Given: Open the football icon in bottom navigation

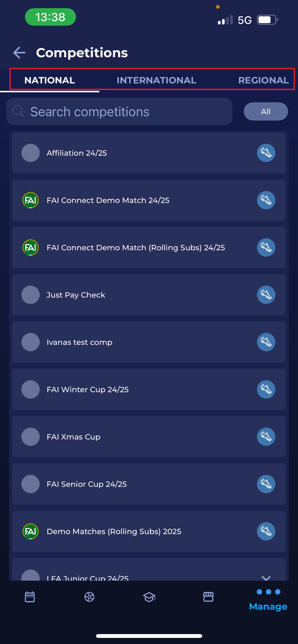Looking at the screenshot, I should coord(89,597).
